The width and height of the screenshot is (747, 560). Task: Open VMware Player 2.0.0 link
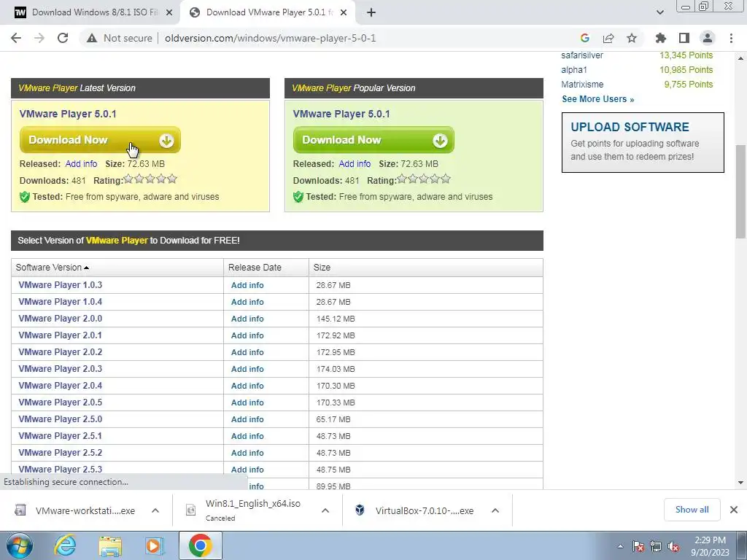[60, 319]
